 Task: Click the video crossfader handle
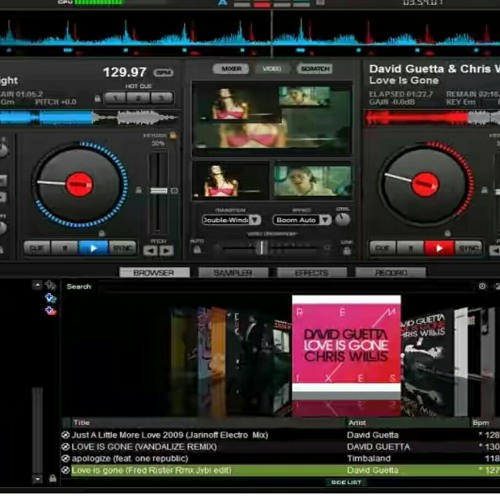coord(262,248)
